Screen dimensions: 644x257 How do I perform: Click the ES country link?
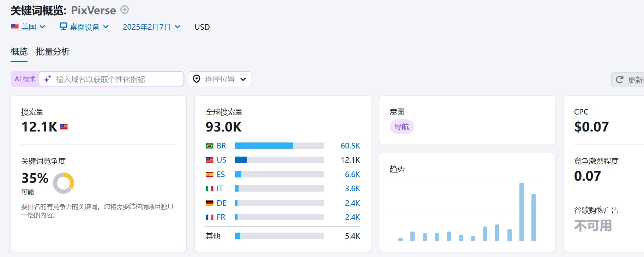221,174
